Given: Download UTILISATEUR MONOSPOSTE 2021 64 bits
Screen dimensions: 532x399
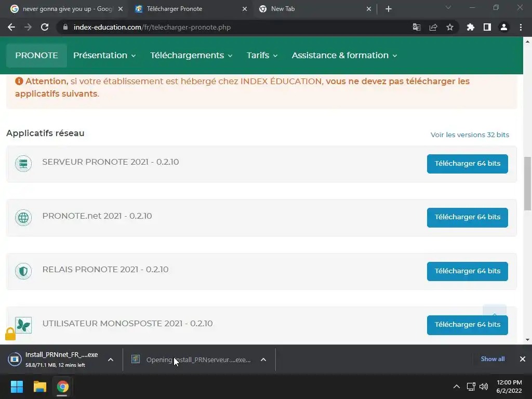Looking at the screenshot, I should pos(467,325).
